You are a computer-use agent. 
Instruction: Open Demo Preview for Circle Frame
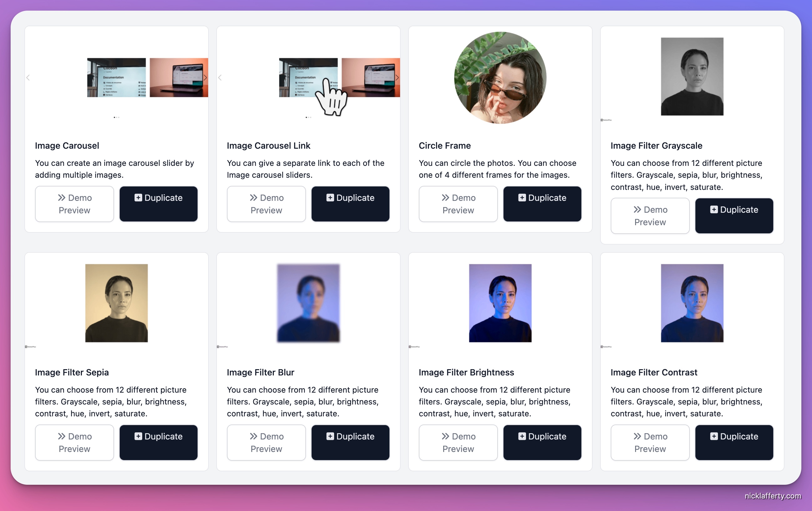pos(458,204)
